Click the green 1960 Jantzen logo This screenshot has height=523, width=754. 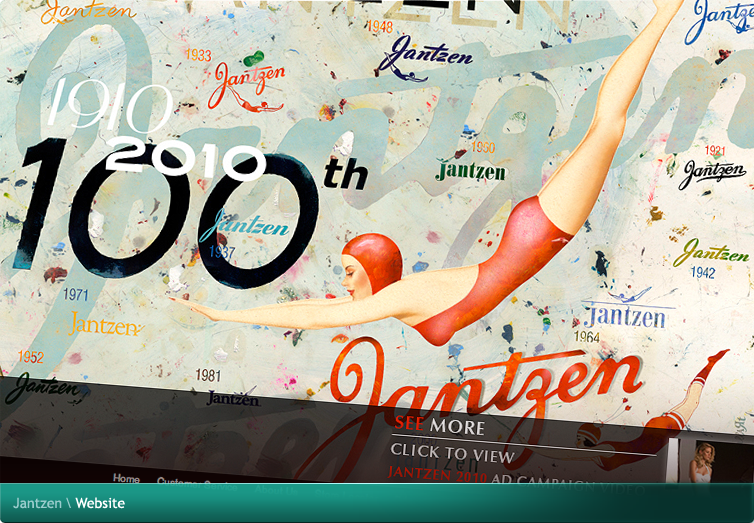click(x=470, y=170)
